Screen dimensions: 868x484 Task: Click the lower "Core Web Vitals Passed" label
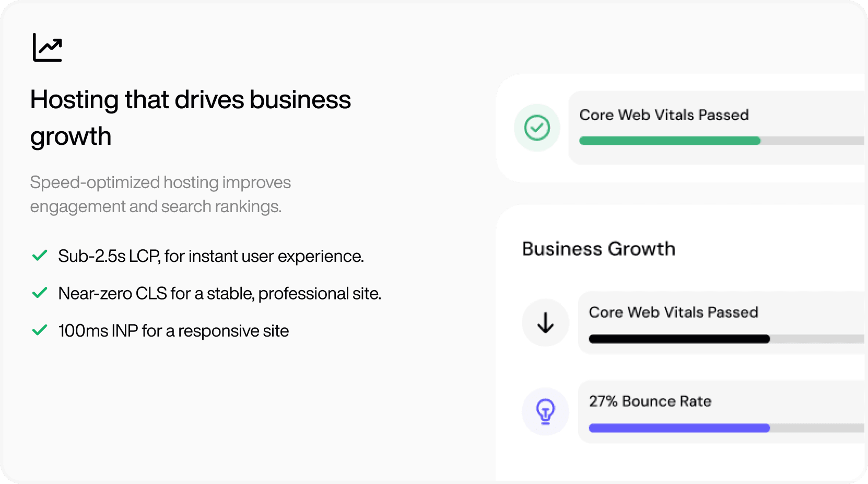point(674,312)
